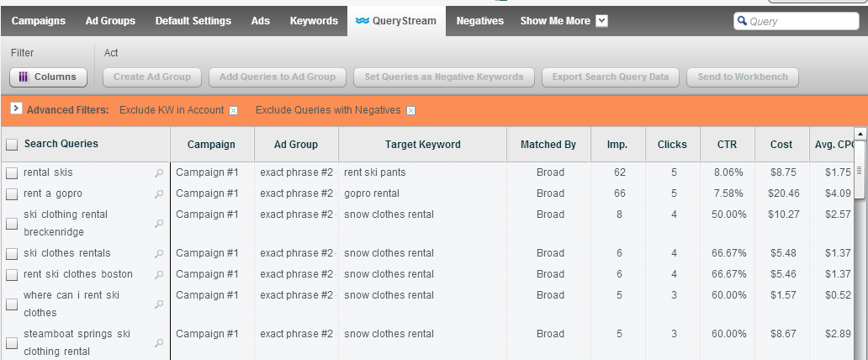Open the Show Me More dropdown arrow
Viewport: 868px width, 360px height.
pyautogui.click(x=602, y=21)
